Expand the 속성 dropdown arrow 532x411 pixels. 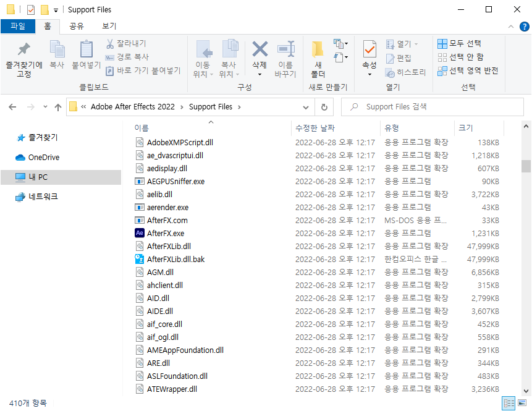click(x=369, y=74)
